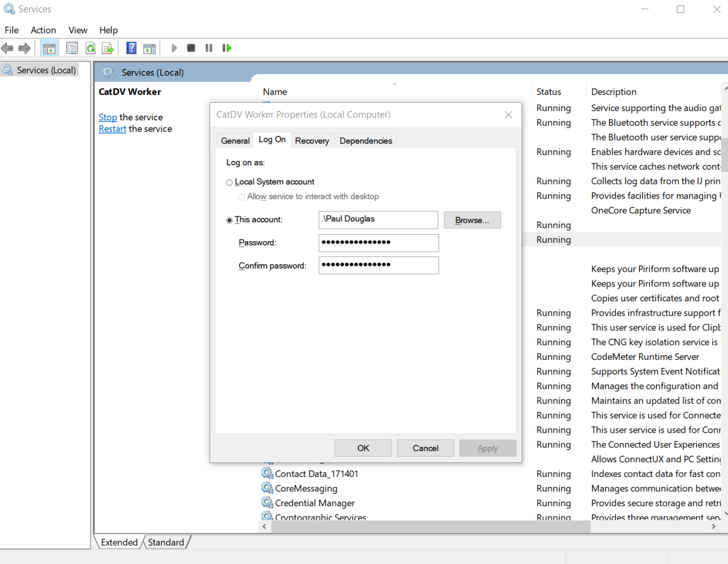Select the Credential Manager service name

coord(315,503)
